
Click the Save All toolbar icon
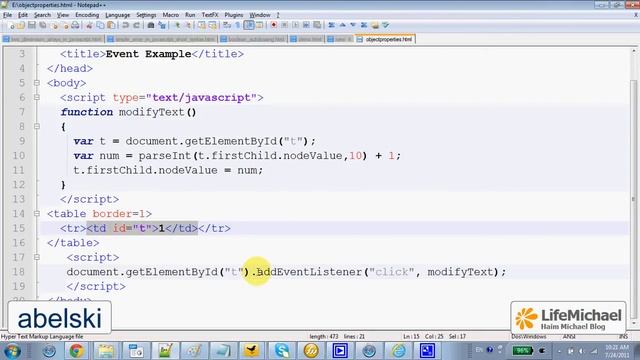tap(43, 25)
